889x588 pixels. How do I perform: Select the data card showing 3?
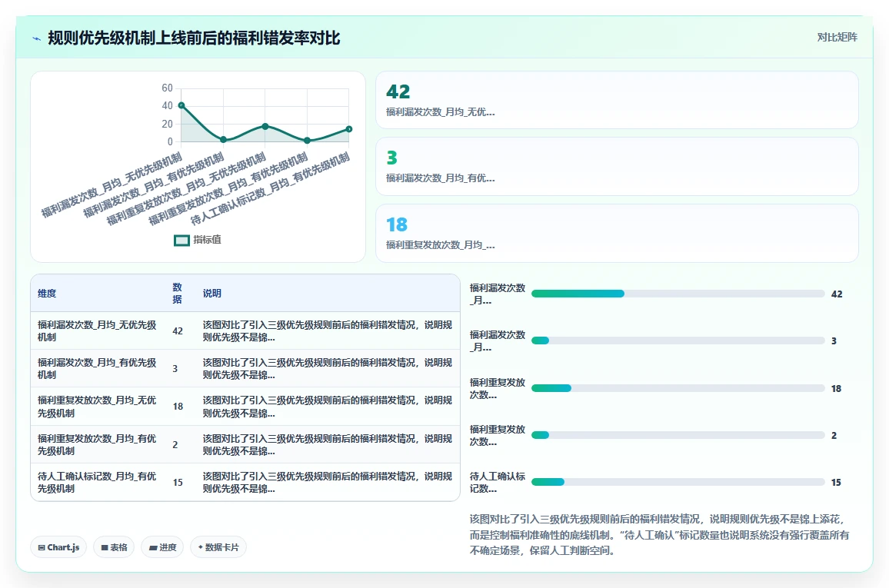[x=617, y=167]
